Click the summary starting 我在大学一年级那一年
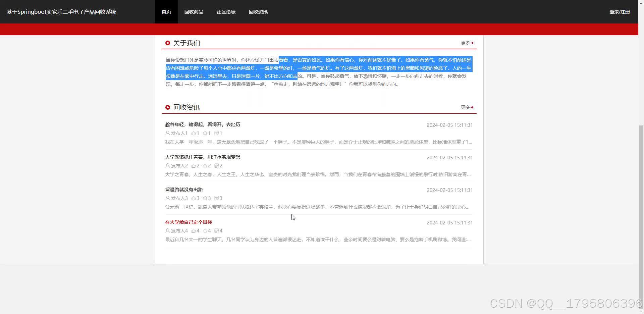The image size is (644, 314). pos(319,142)
